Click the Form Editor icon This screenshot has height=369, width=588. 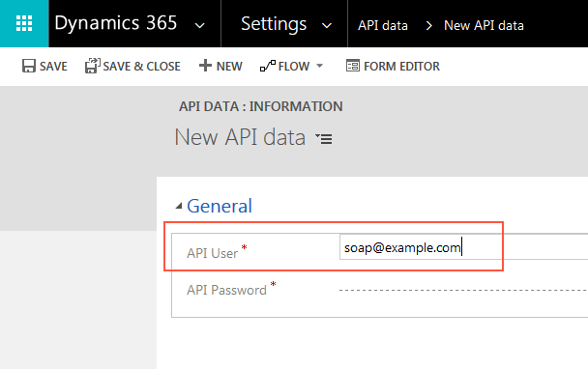click(x=352, y=66)
